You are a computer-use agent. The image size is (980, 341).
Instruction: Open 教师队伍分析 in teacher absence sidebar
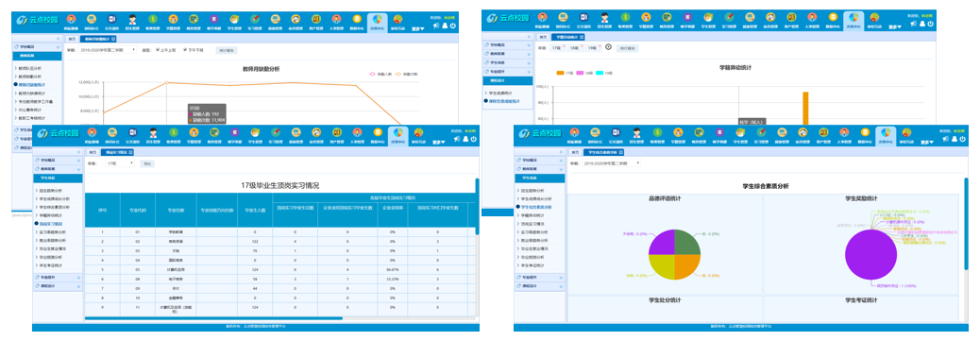pyautogui.click(x=31, y=68)
